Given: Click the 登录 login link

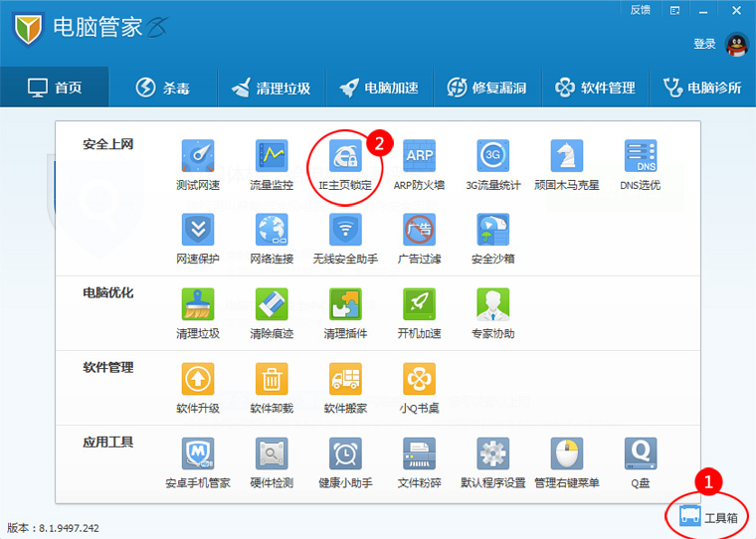Looking at the screenshot, I should pyautogui.click(x=704, y=44).
